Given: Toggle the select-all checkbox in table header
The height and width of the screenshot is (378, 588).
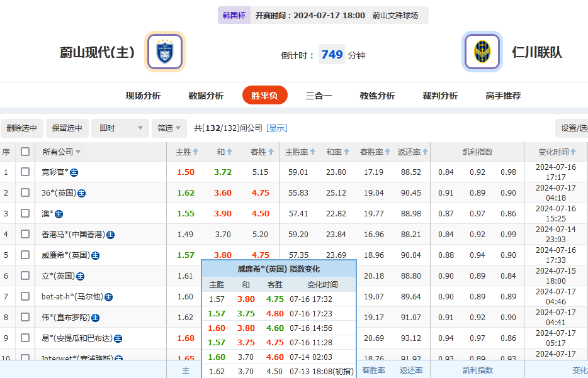Looking at the screenshot, I should click(25, 151).
